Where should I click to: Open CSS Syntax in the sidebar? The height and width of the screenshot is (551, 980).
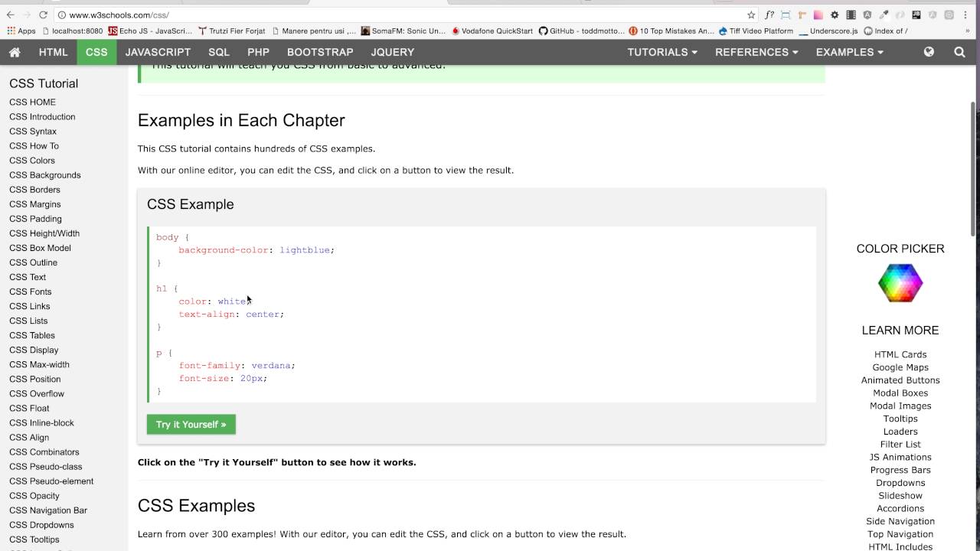pos(33,132)
